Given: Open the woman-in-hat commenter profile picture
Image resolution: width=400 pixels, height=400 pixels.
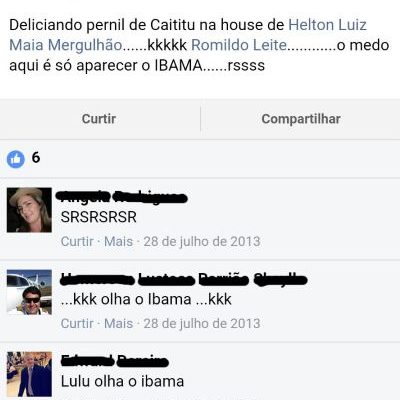Looking at the screenshot, I should point(29,210).
